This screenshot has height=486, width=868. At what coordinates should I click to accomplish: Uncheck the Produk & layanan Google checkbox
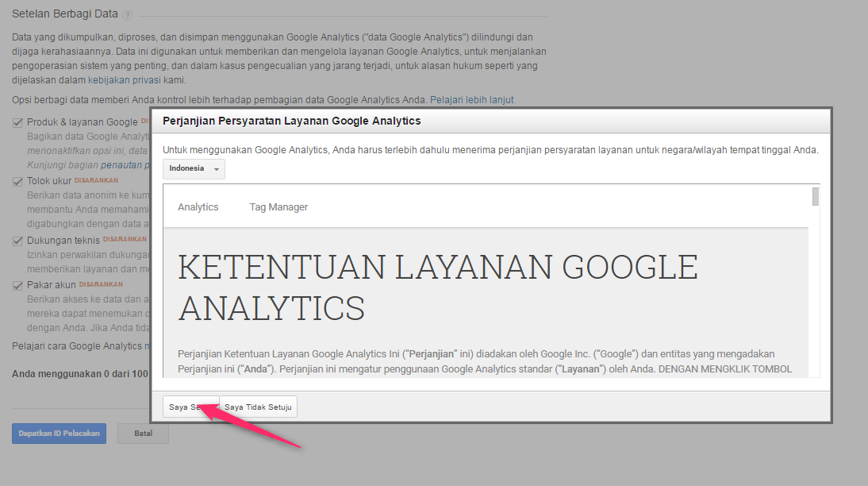(17, 122)
